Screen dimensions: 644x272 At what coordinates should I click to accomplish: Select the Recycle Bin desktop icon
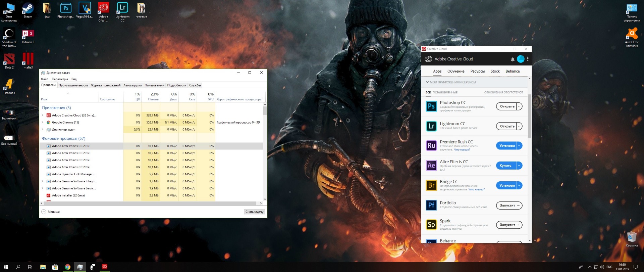coord(632,239)
